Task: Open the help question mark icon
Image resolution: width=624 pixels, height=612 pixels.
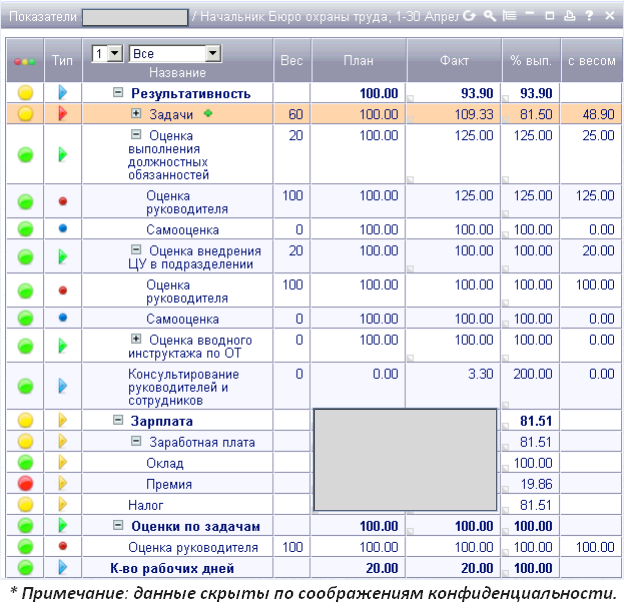Action: [x=589, y=16]
